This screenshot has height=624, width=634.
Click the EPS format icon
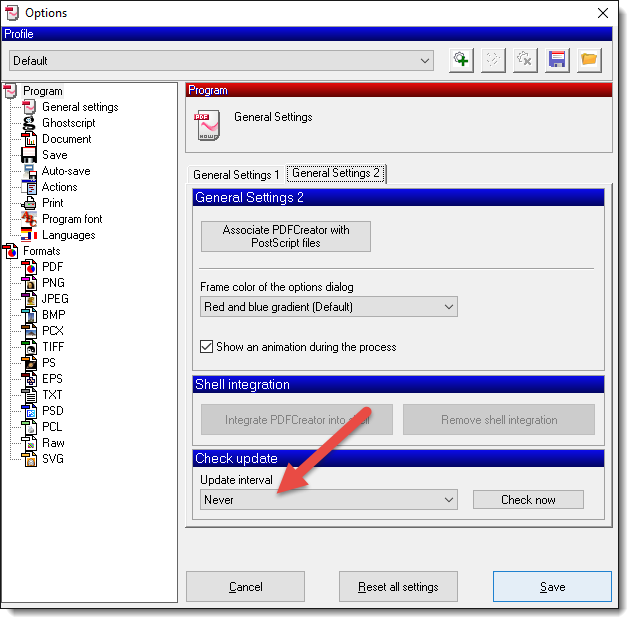point(29,379)
